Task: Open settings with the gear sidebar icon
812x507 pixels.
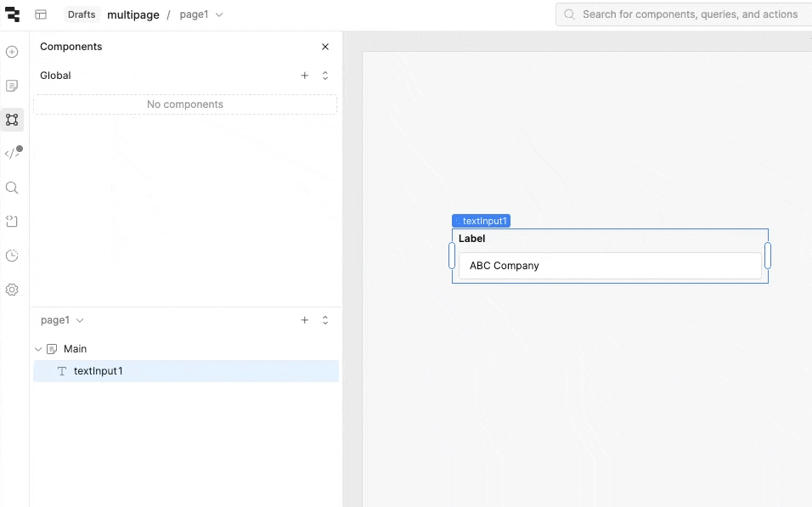Action: tap(12, 290)
